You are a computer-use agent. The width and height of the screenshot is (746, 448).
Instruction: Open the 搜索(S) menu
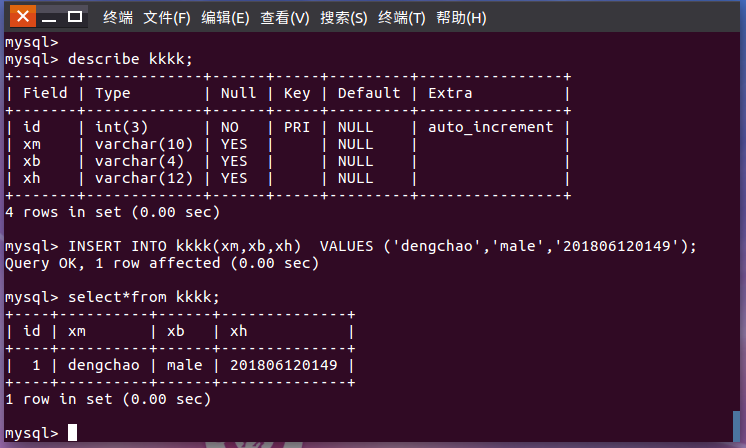point(344,18)
